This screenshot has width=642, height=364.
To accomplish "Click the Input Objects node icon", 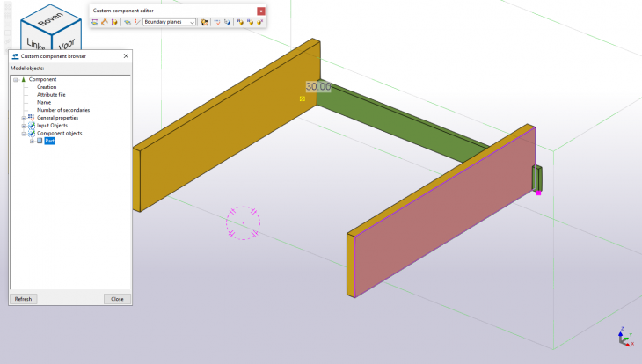I will click(x=31, y=126).
